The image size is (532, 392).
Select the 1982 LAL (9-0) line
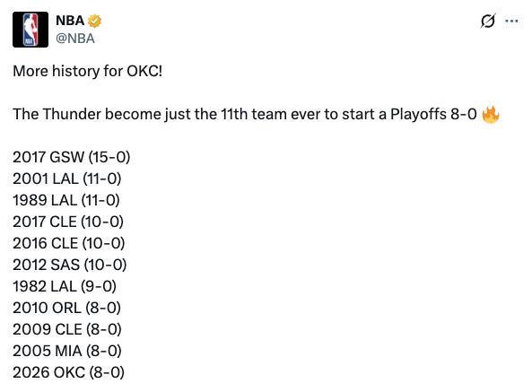coord(65,286)
